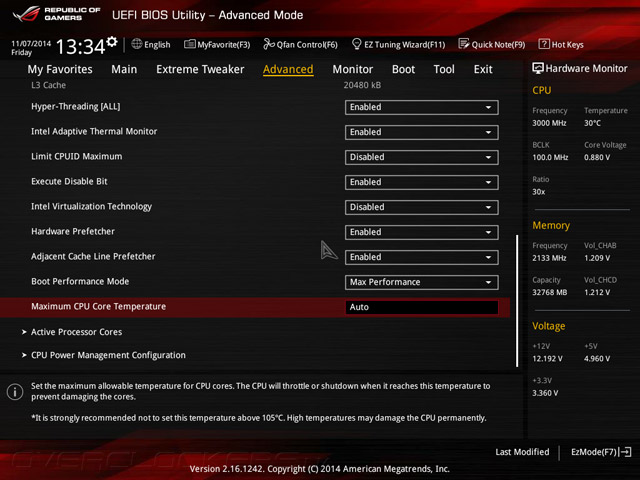This screenshot has width=640, height=480.
Task: Click the EZ Tuning Wizard lightbulb icon
Action: click(357, 44)
